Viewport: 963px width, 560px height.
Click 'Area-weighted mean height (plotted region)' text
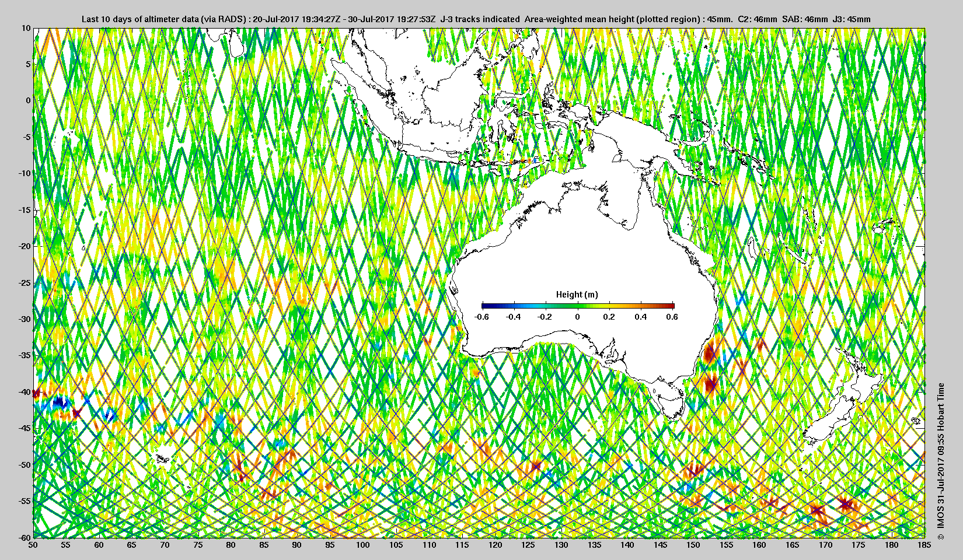click(612, 19)
